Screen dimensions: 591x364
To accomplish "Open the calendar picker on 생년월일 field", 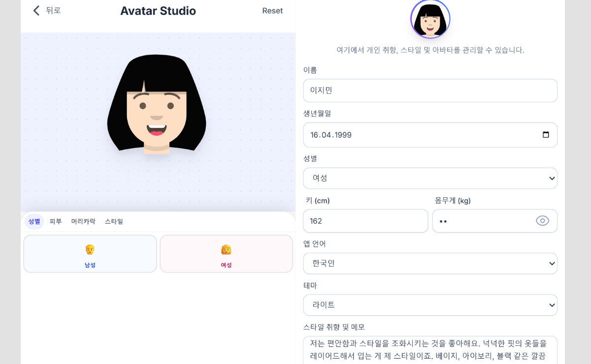I will click(547, 135).
